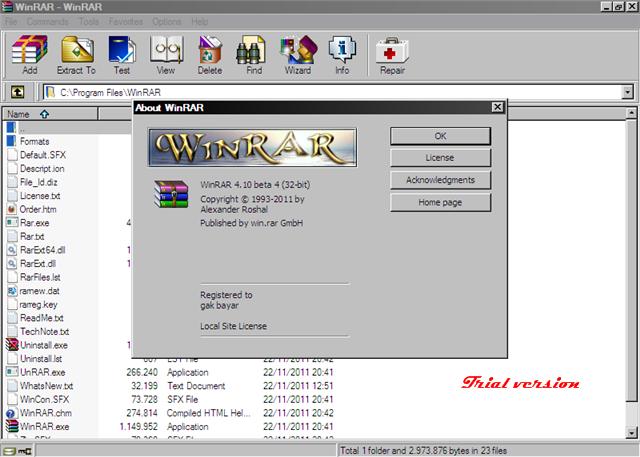Screen dimensions: 640x457
Task: Select the Formats folder icon
Action: (11, 141)
